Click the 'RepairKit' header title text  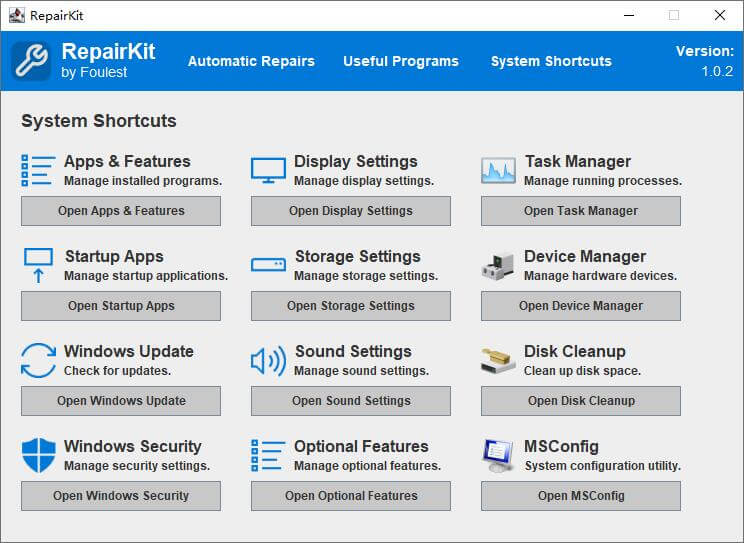tap(108, 51)
